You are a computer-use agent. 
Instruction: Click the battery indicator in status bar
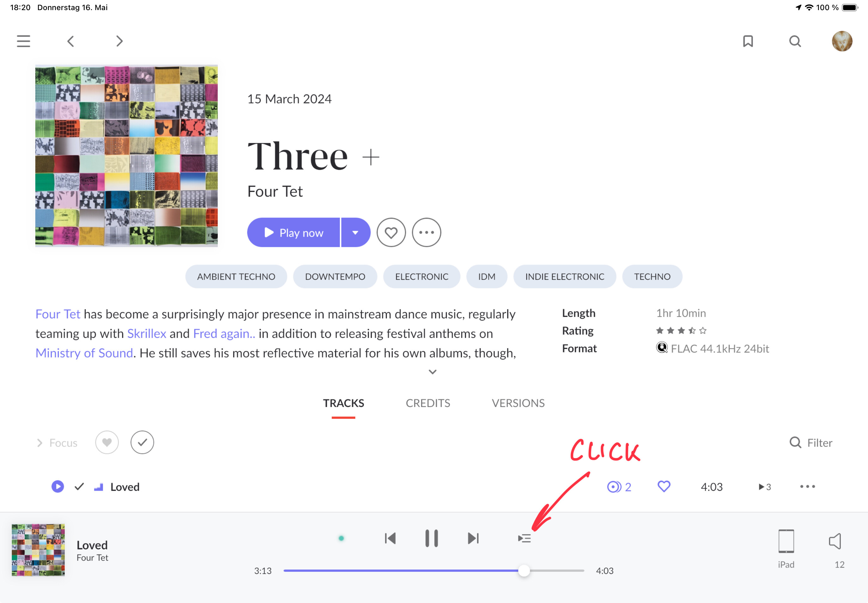pos(850,8)
